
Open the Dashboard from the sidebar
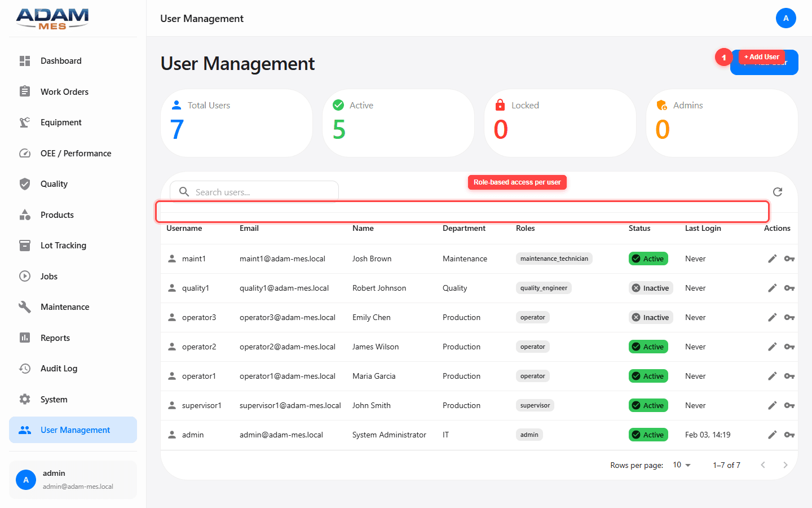point(61,60)
